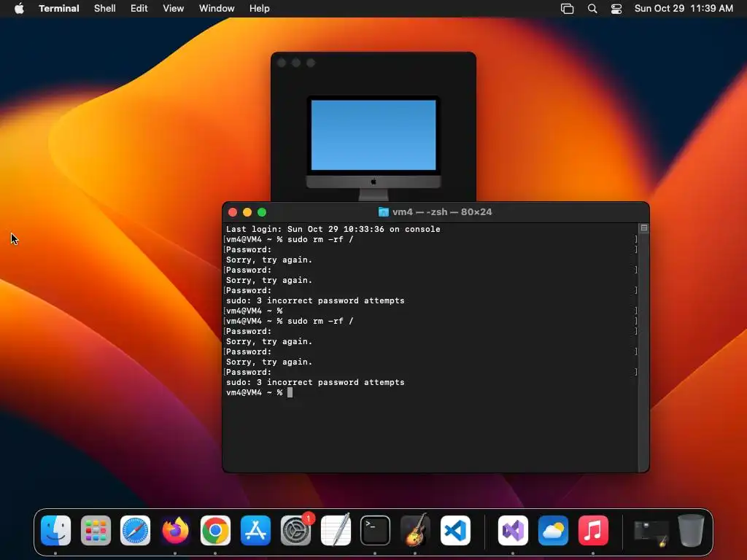Launch Music app from the dock
747x560 pixels.
593,530
